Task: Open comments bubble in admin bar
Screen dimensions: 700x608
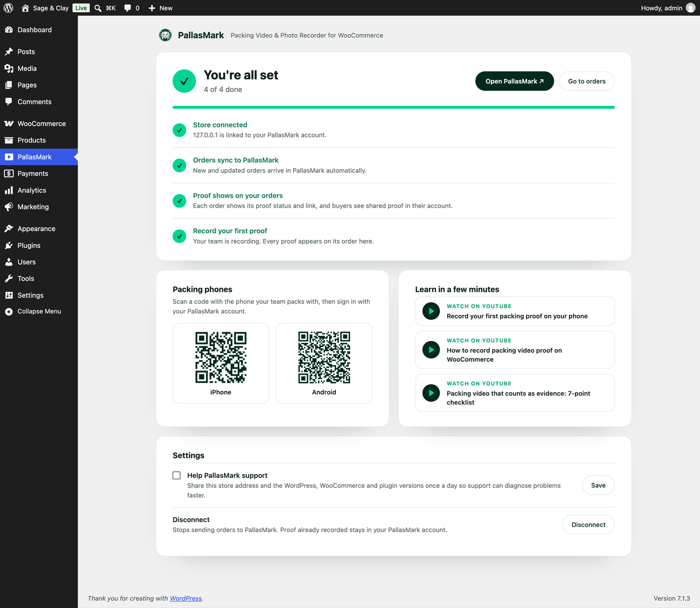Action: [x=132, y=8]
